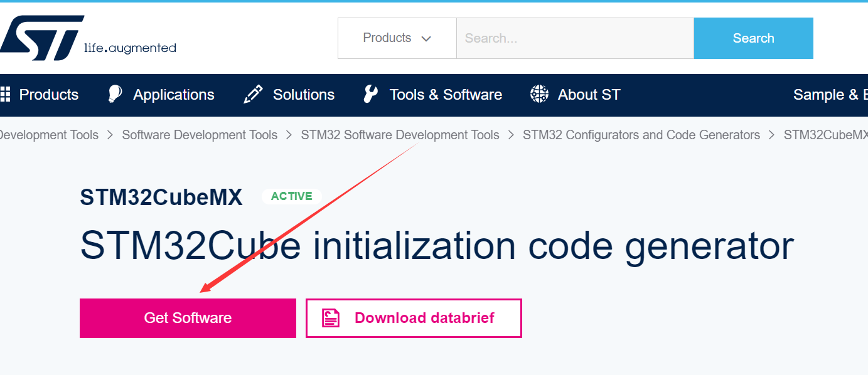Click the pencil Solutions icon

point(253,95)
